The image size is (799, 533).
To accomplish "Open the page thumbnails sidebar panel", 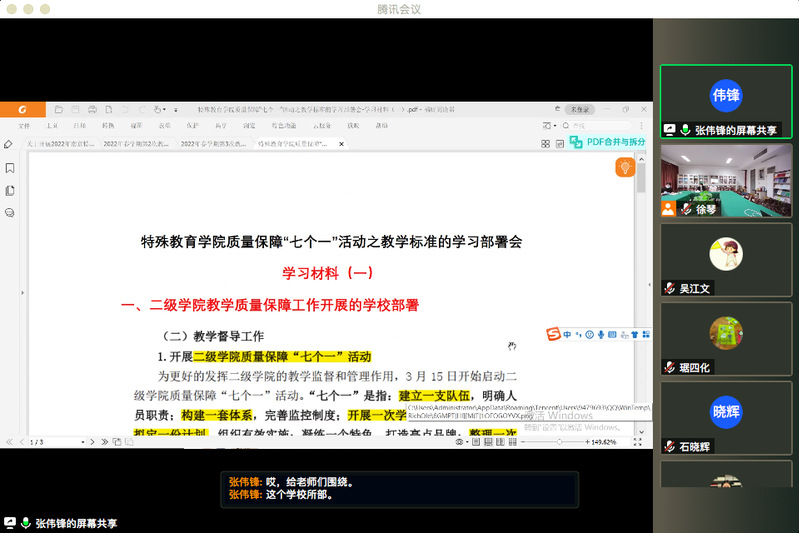I will (x=10, y=190).
